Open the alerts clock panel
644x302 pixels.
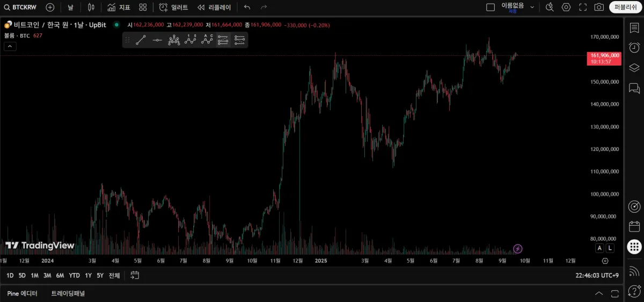634,48
